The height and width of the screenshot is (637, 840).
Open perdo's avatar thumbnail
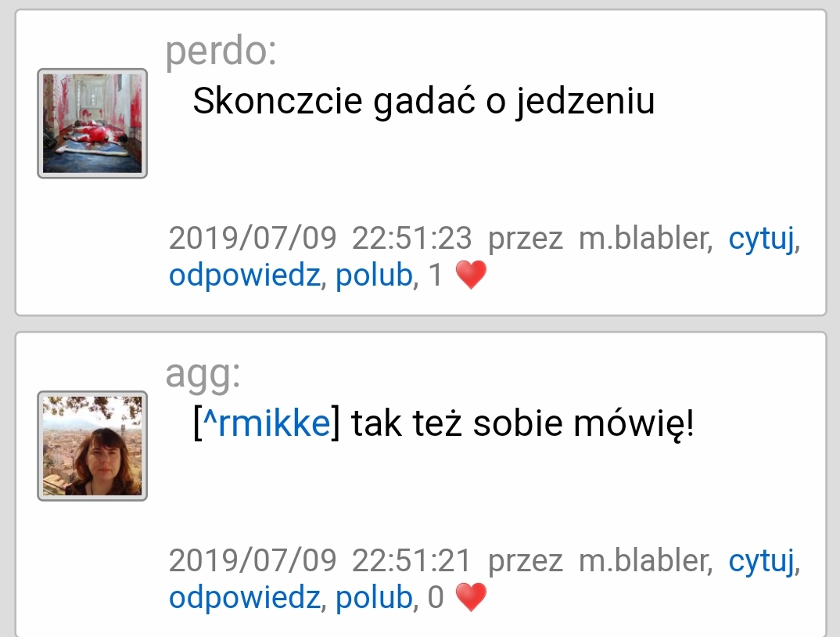pos(92,124)
